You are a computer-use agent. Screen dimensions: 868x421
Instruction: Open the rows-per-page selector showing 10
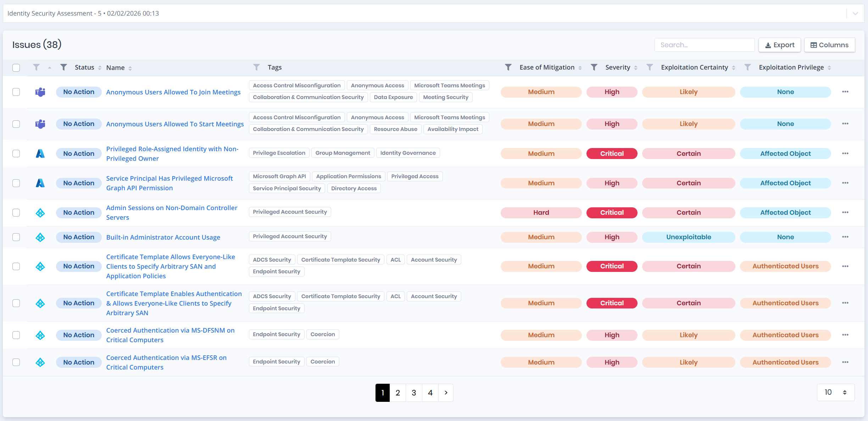[x=835, y=392]
